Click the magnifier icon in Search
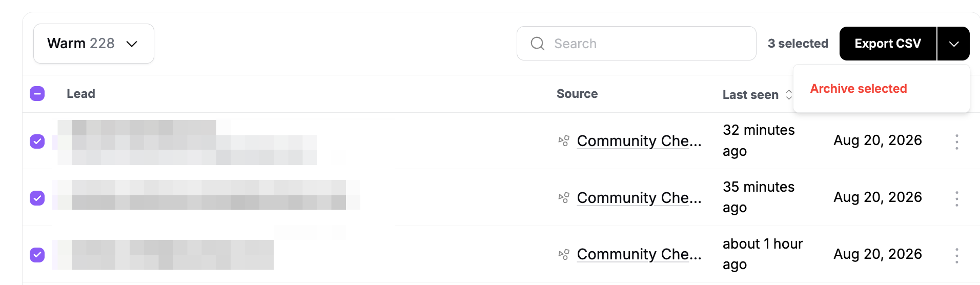 538,44
